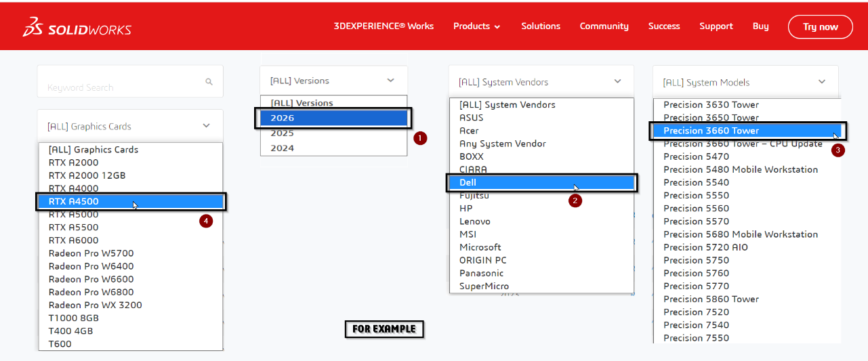Open the Products menu
This screenshot has height=361, width=868.
[x=476, y=26]
